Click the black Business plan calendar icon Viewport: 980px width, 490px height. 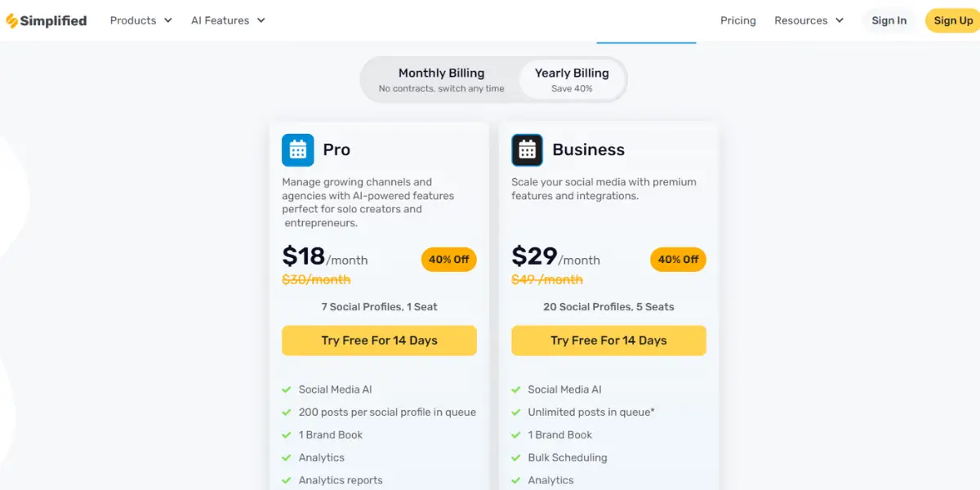click(x=528, y=150)
